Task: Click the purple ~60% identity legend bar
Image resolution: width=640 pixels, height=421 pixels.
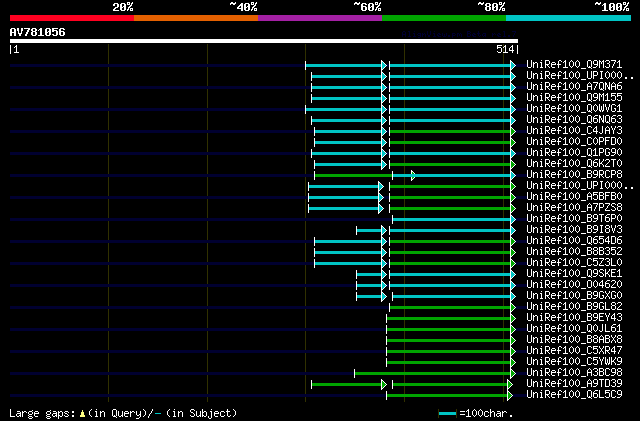Action: 320,18
